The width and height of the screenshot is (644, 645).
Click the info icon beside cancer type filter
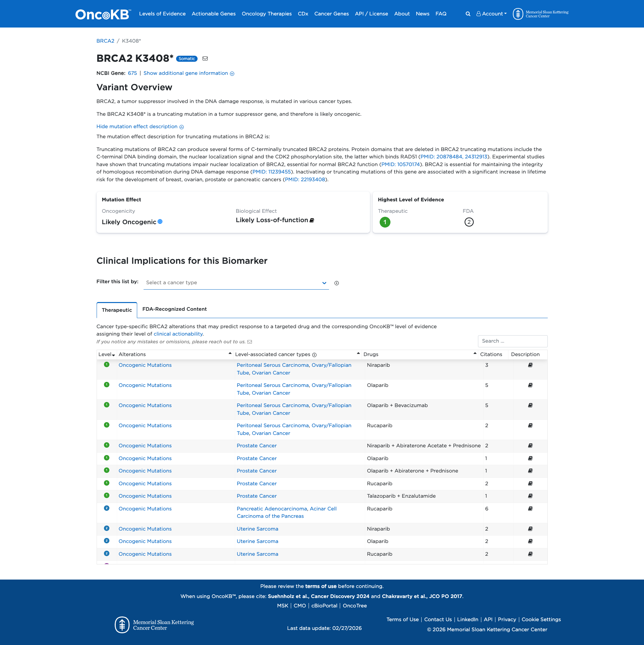click(336, 283)
